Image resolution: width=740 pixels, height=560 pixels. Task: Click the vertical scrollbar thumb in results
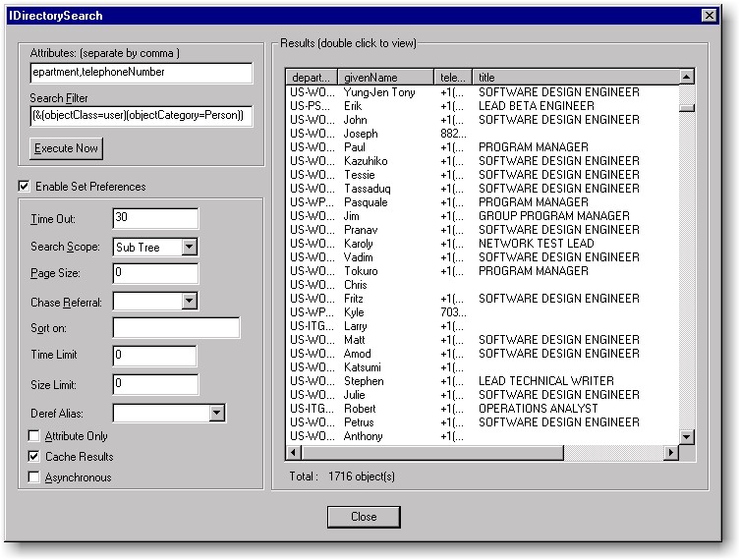point(687,108)
